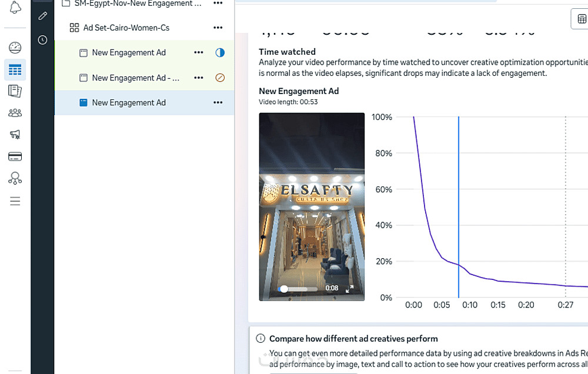Open Ads reporting documents icon
588x374 pixels.
coord(15,91)
